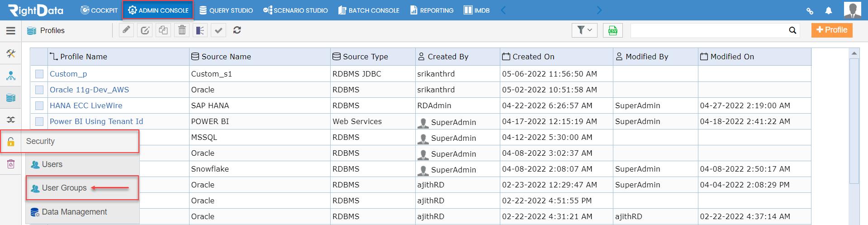Open the Power BI Using Tenant Id link

(x=96, y=121)
